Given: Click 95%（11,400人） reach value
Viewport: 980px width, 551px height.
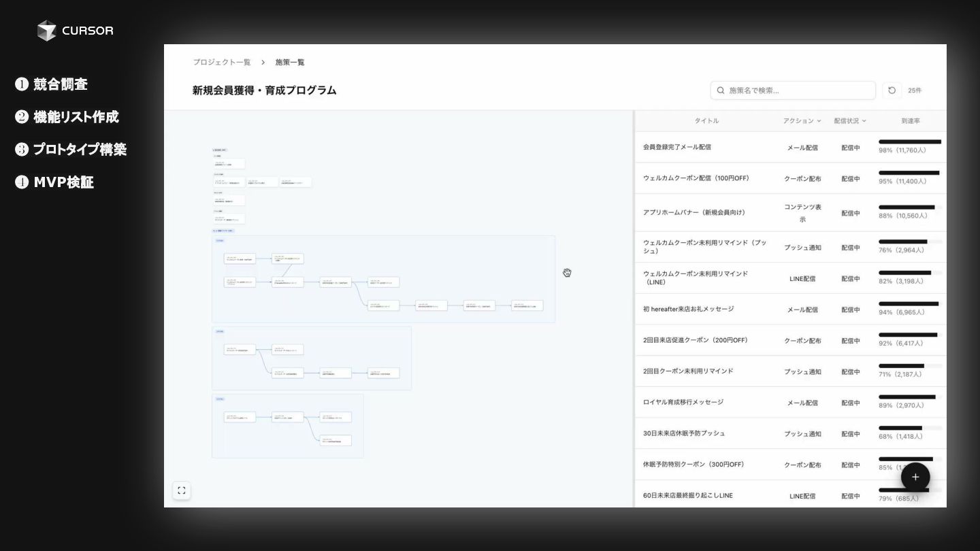Looking at the screenshot, I should coord(902,182).
